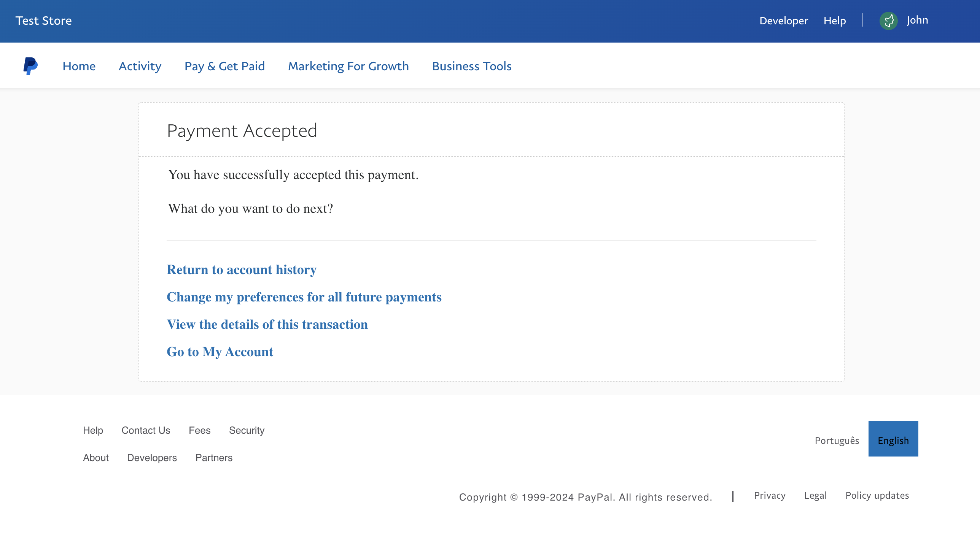Open the footer Help link
The width and height of the screenshot is (980, 558).
point(93,430)
